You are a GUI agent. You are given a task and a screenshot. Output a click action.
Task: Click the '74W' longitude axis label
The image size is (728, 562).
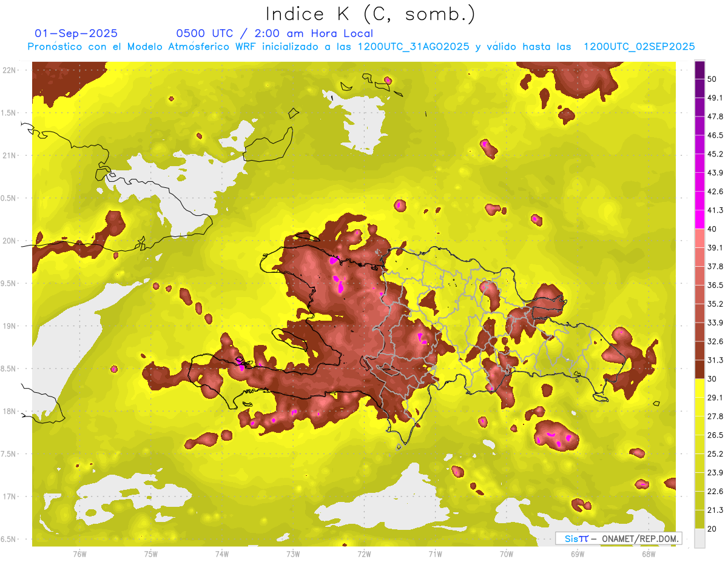pos(222,554)
